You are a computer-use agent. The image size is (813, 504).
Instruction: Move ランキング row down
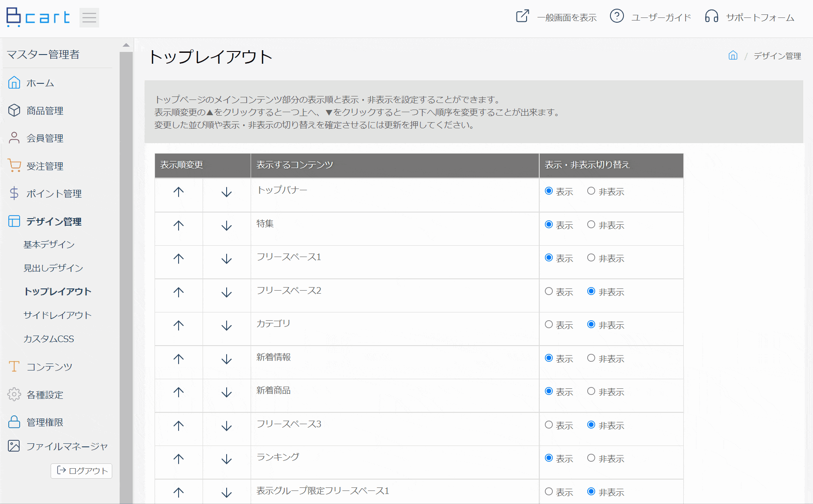click(227, 459)
